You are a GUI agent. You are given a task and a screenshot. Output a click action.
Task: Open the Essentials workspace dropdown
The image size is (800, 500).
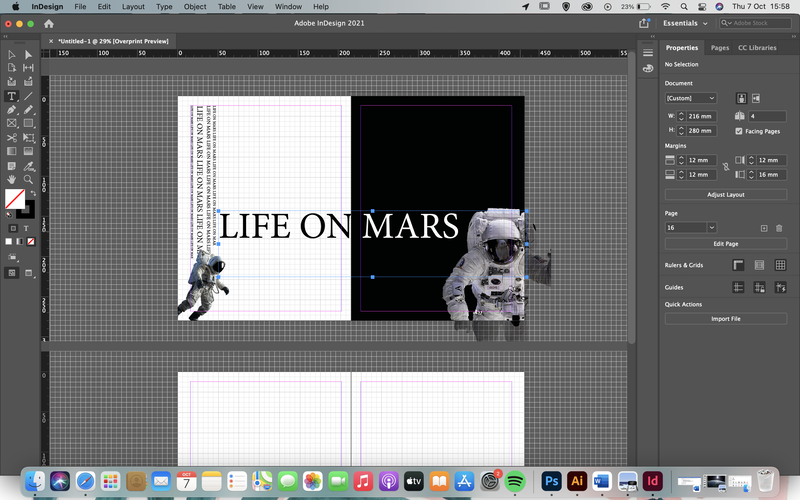click(685, 23)
